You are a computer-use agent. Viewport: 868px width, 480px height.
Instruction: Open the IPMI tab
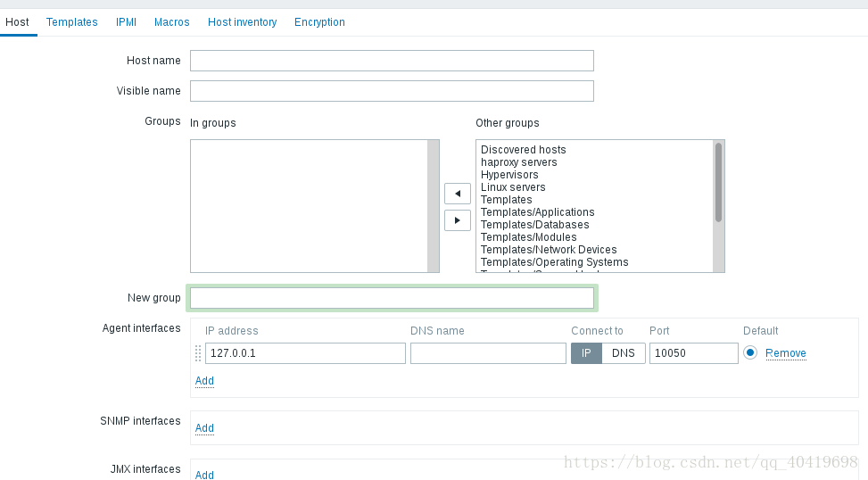(126, 22)
